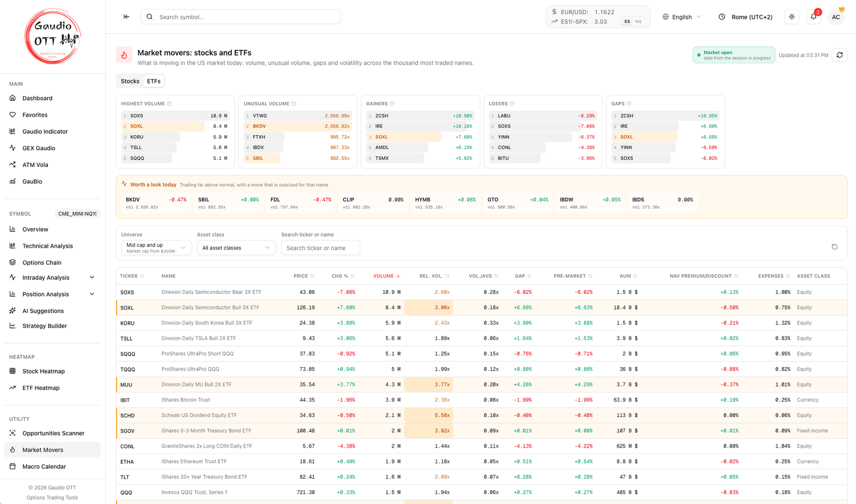Open Stock Heatmap page
This screenshot has height=504, width=856.
pos(52,371)
